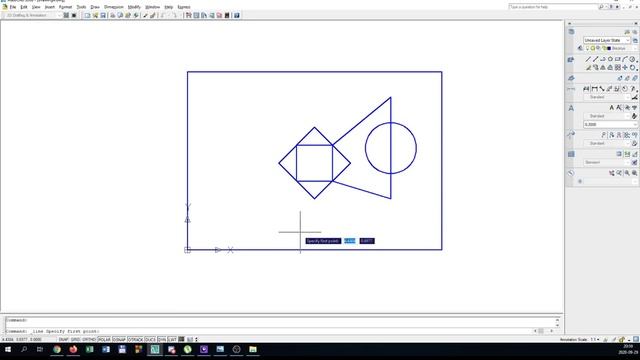Click the New drawing toolbar icon
This screenshot has width=640, height=360.
(87, 16)
